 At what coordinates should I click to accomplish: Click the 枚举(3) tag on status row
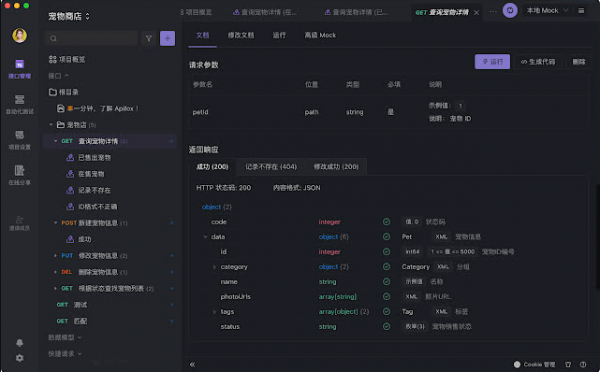[415, 326]
